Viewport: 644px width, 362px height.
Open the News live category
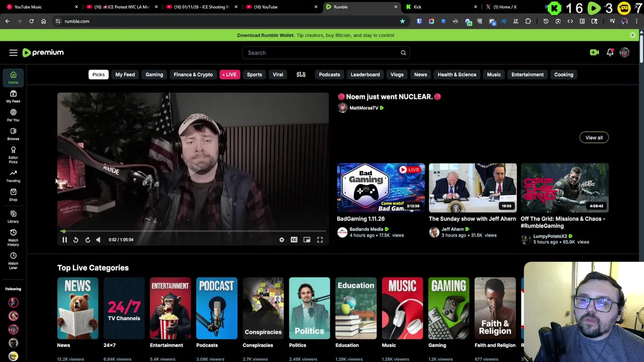[77, 308]
